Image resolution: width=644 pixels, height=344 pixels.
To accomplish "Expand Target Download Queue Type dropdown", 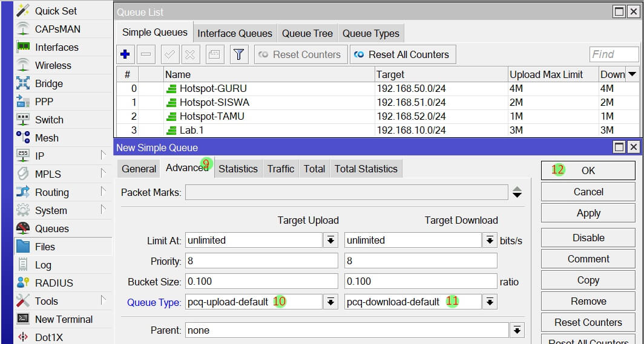I will [x=490, y=302].
